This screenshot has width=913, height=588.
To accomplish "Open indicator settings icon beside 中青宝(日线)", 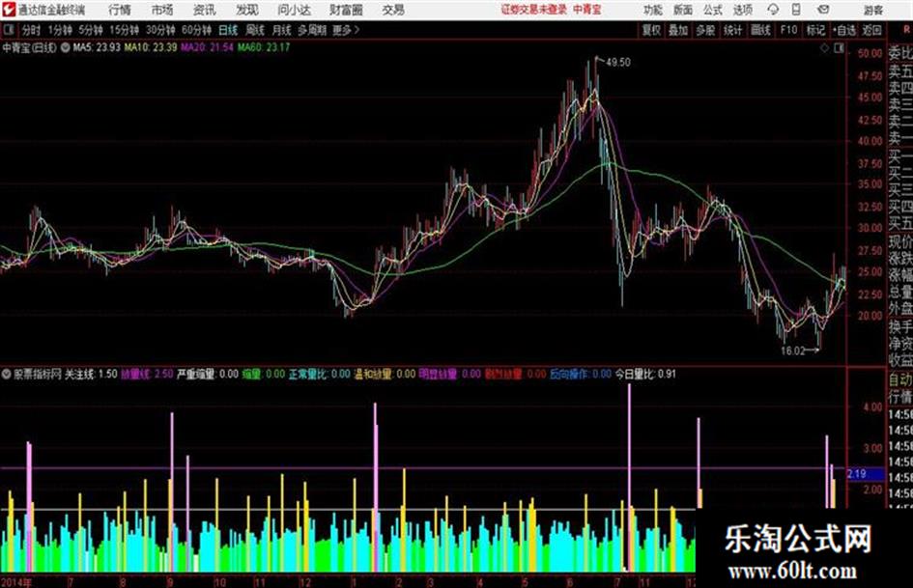I will click(66, 47).
